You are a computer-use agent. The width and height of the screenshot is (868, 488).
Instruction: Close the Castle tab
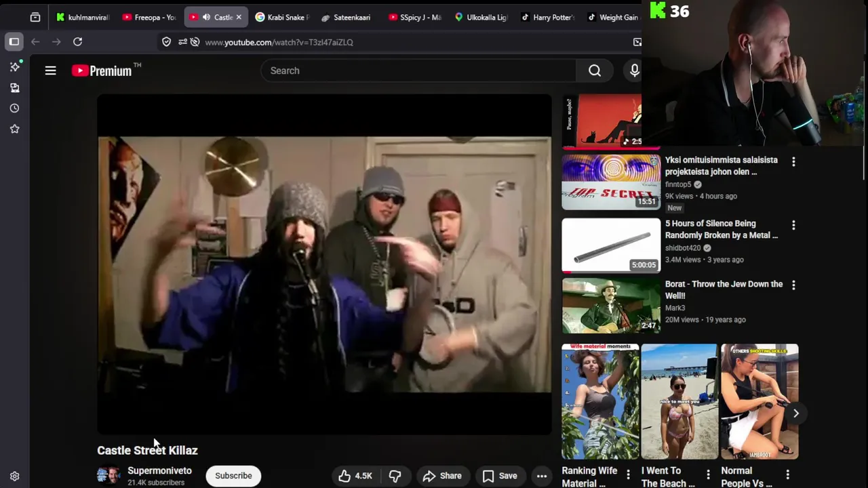click(x=239, y=17)
